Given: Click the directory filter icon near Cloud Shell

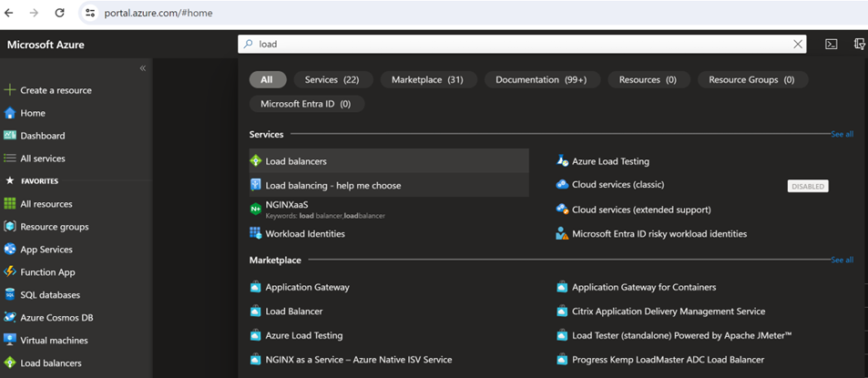Looking at the screenshot, I should click(860, 45).
